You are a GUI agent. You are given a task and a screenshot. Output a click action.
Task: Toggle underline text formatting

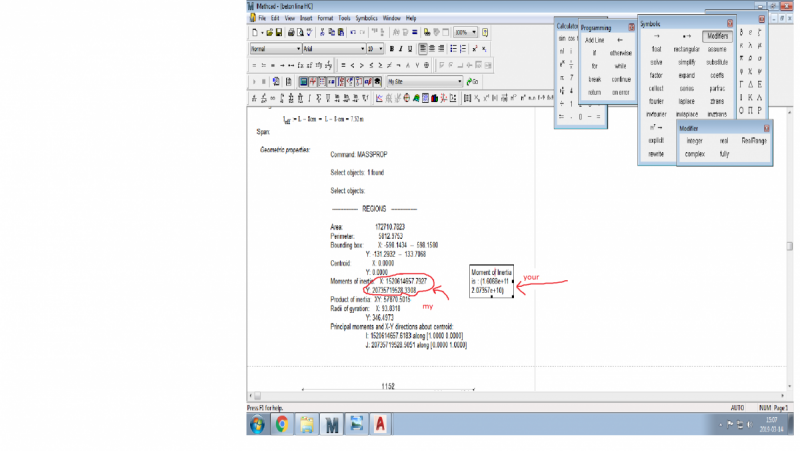click(410, 48)
